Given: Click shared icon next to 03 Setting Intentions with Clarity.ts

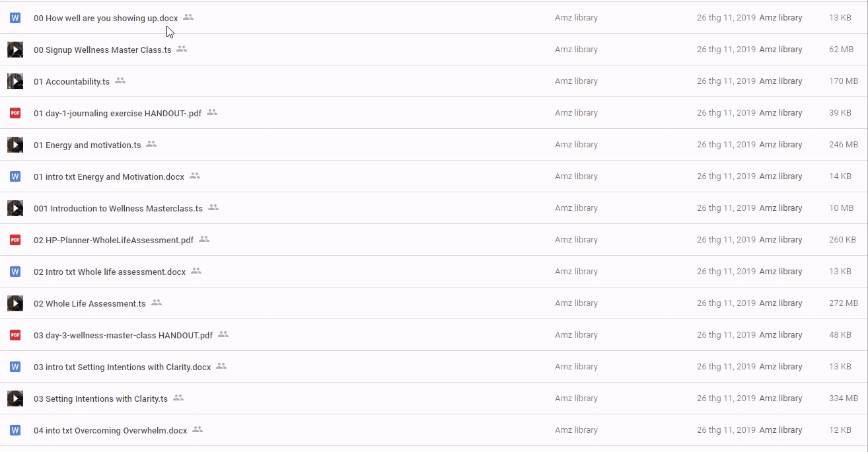Looking at the screenshot, I should click(x=178, y=398).
